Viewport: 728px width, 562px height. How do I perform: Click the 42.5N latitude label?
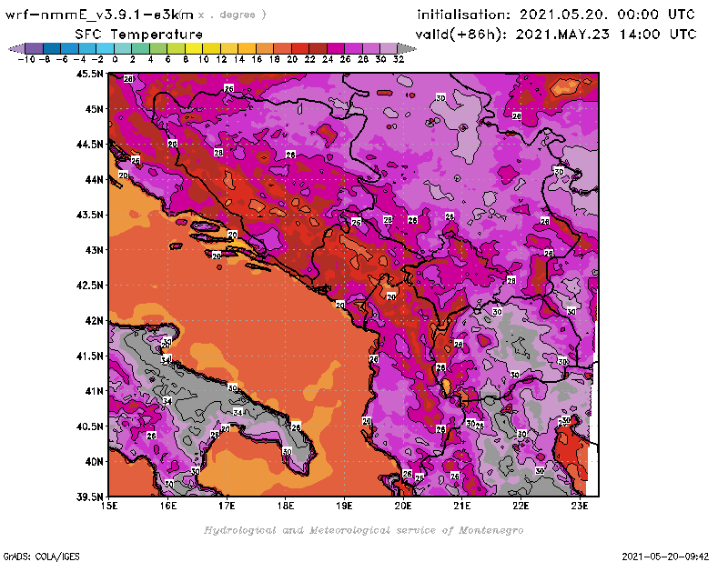coord(90,286)
